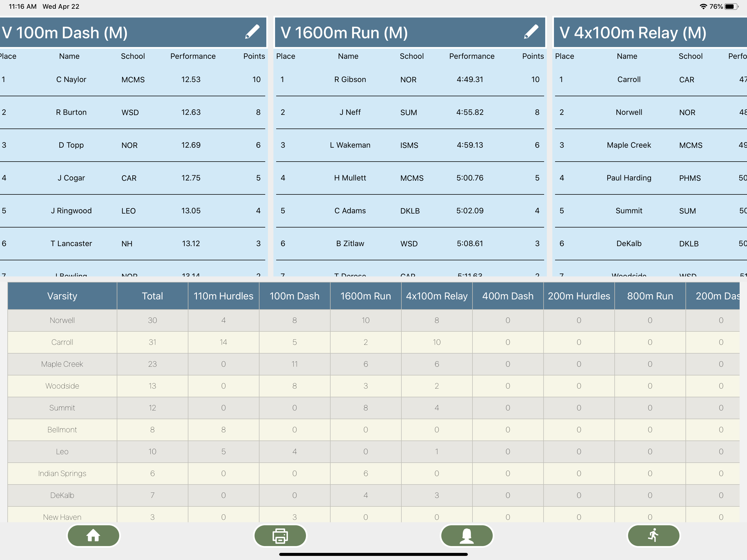Select the Summit team row

click(x=373, y=408)
